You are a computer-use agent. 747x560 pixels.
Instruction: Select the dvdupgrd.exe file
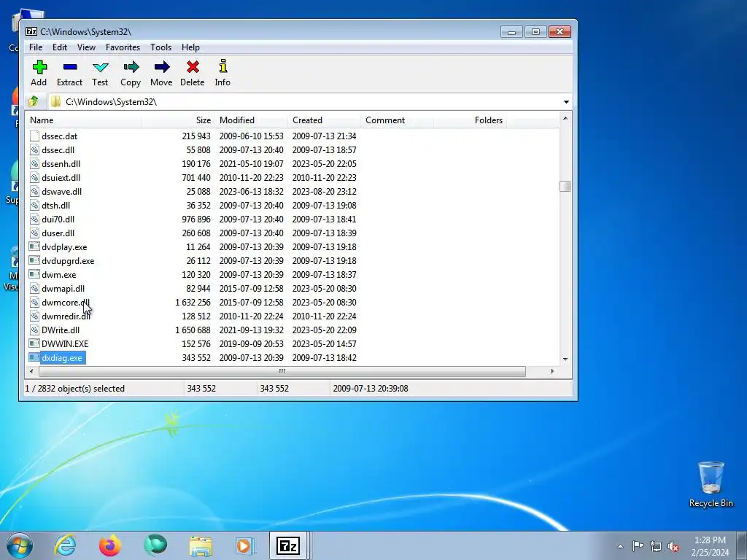(x=68, y=260)
